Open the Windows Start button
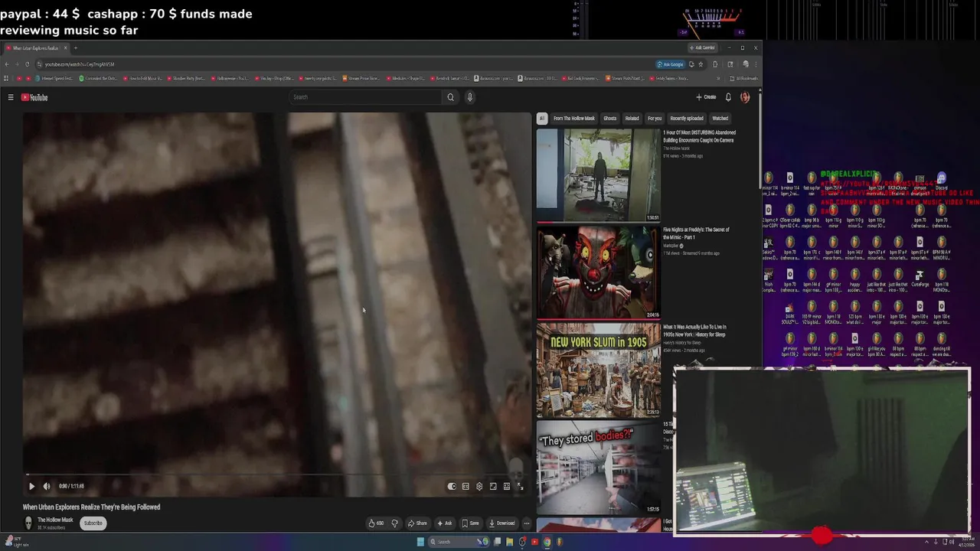This screenshot has width=980, height=551. tap(420, 542)
